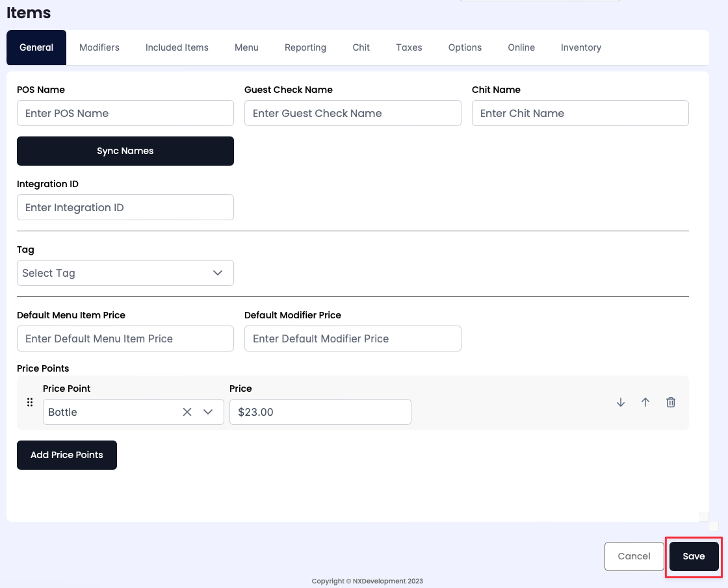Select the Inventory tab

[580, 47]
